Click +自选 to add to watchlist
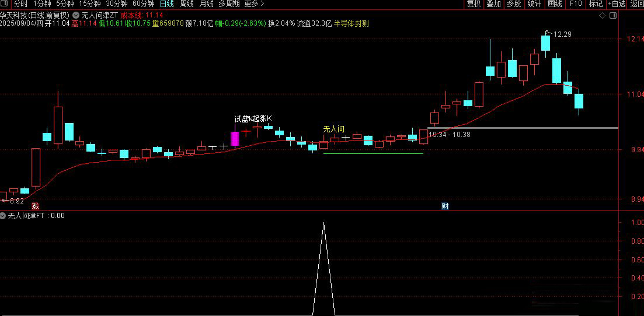 (617, 4)
